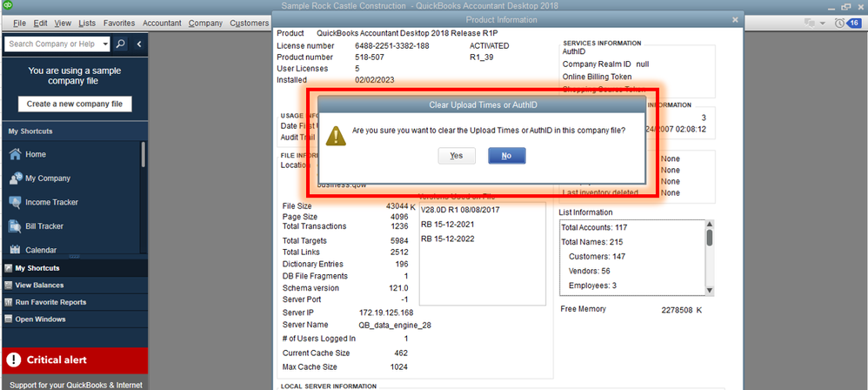The image size is (868, 390).
Task: Open reminders alarm clock icon
Action: [x=840, y=23]
